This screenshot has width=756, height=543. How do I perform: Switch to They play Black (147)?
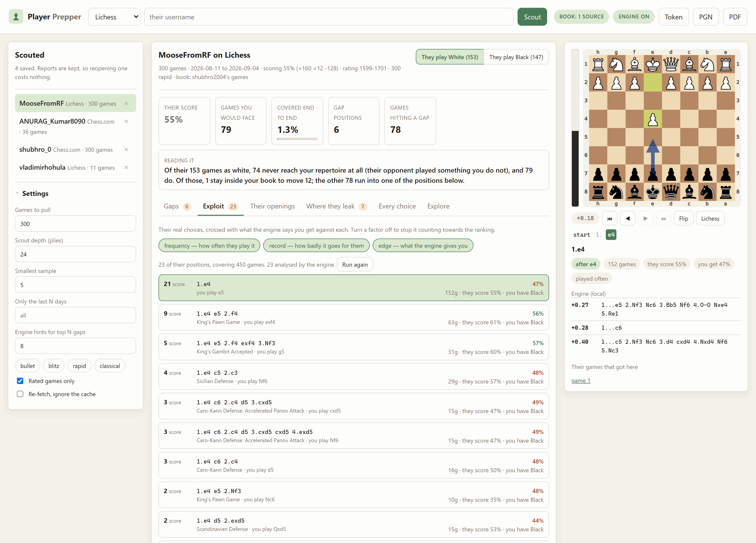[x=516, y=57]
